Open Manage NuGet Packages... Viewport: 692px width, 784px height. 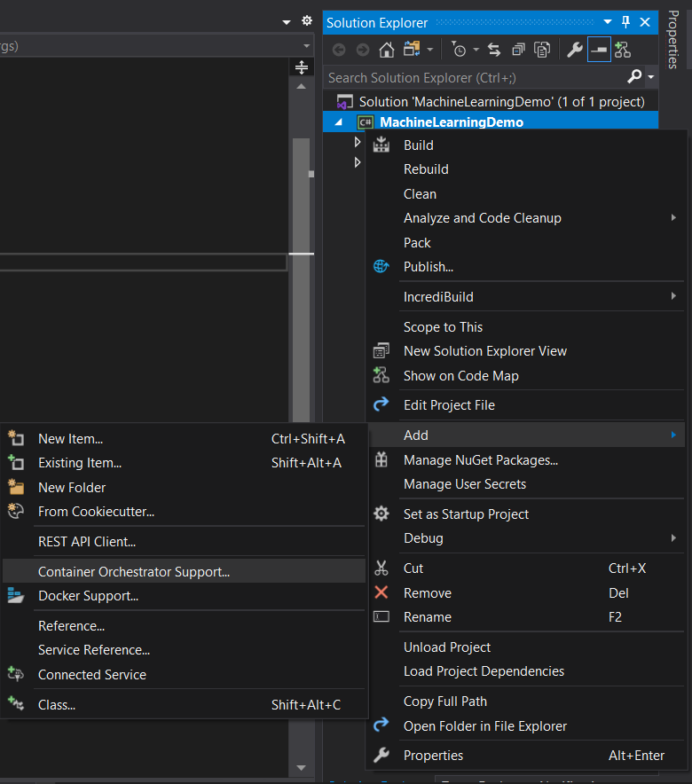point(526,460)
